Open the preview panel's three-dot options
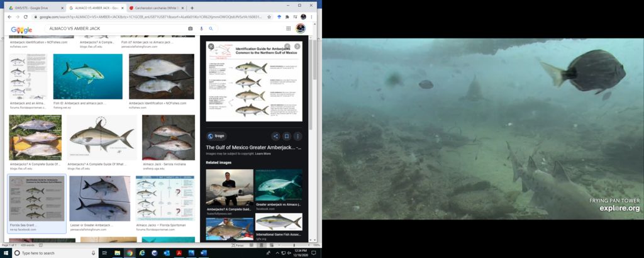The width and height of the screenshot is (644, 258). pos(297,136)
